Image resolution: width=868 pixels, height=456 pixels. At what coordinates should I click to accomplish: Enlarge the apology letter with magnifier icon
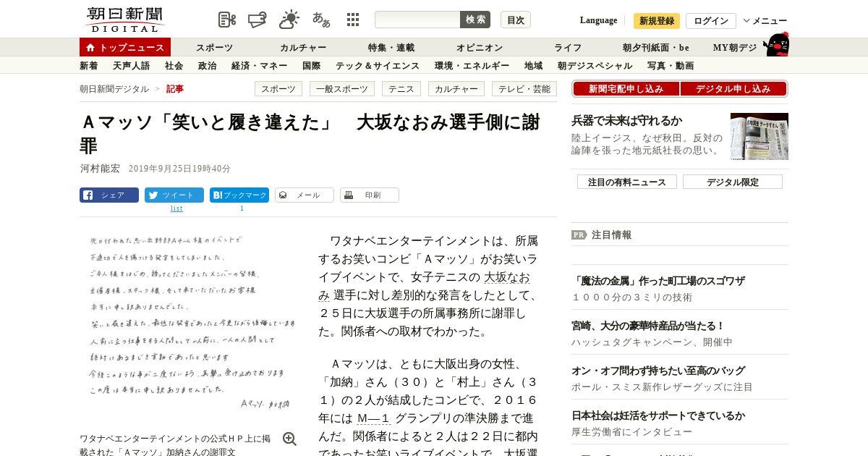click(x=289, y=439)
